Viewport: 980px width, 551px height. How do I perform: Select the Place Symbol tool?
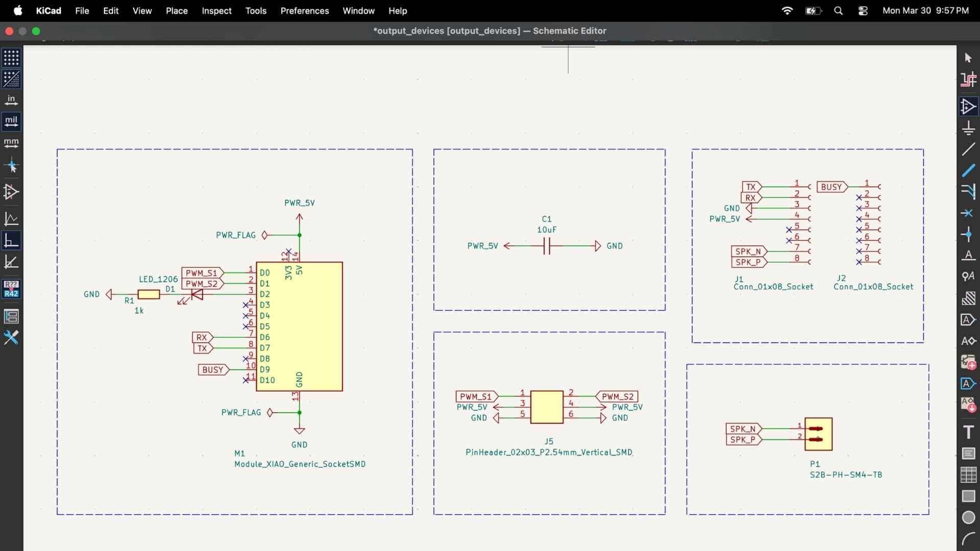click(x=968, y=107)
